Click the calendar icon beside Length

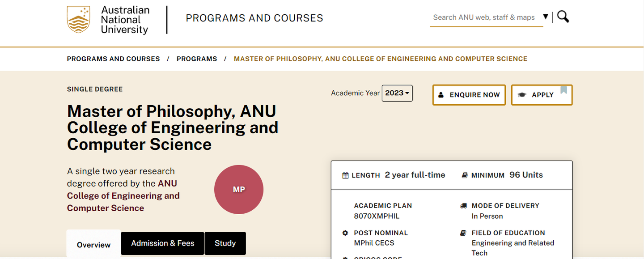coord(345,175)
